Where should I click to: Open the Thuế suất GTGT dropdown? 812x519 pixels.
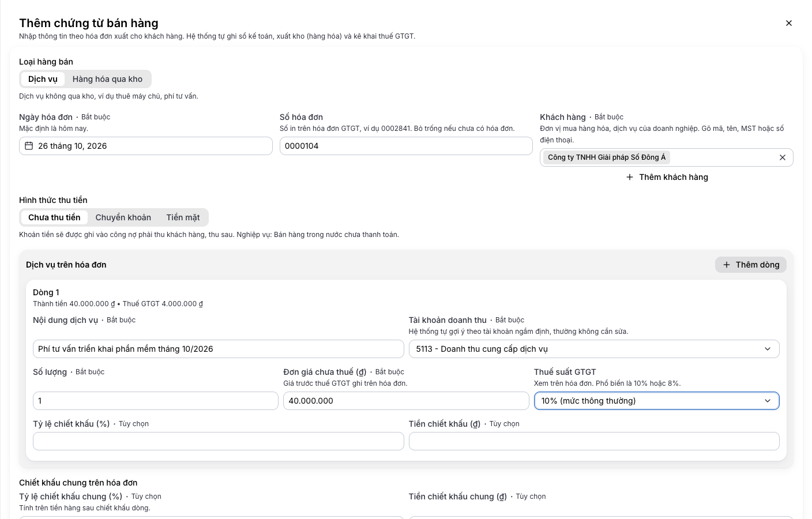[x=657, y=401]
